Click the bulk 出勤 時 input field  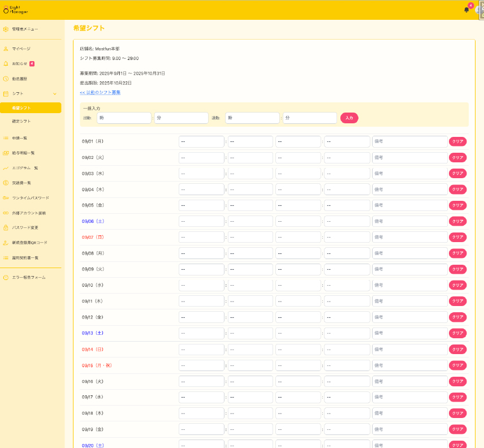(x=124, y=118)
